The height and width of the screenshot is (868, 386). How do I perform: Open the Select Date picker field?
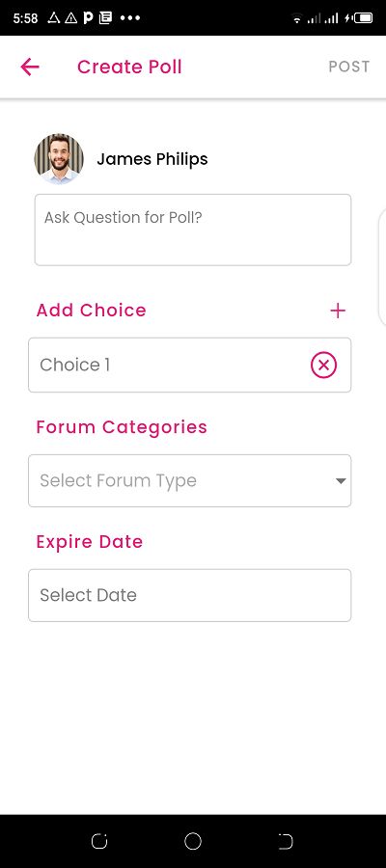[x=189, y=595]
